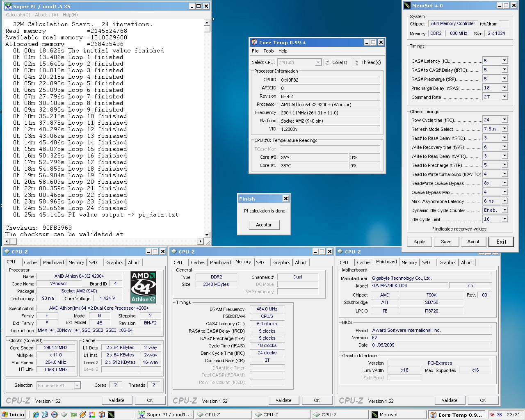Click blue Core 1 temperature tray icon
The width and height of the screenshot is (525, 420).
click(499, 415)
